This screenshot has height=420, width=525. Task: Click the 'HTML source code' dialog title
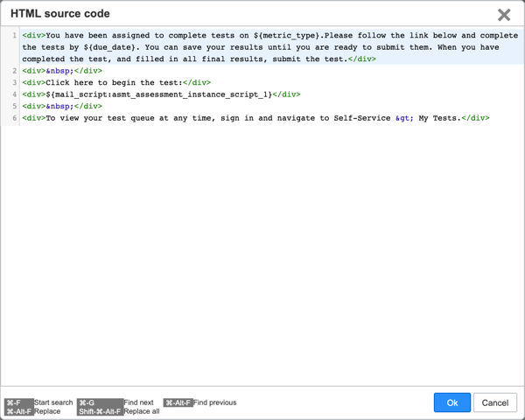coord(60,13)
